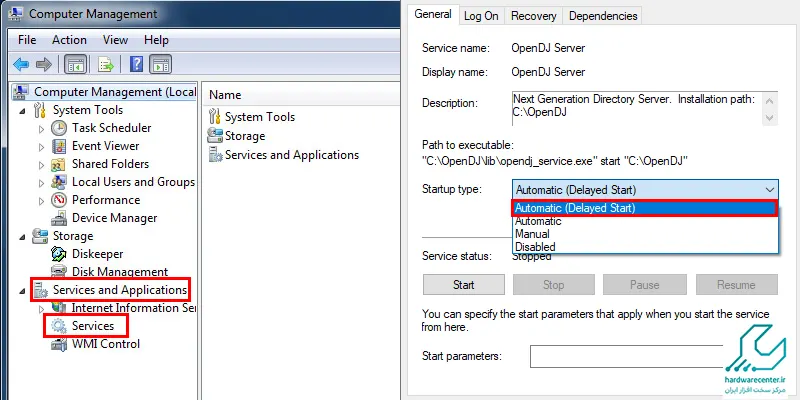
Task: Click the Device Manager icon in tree
Action: pyautogui.click(x=59, y=218)
